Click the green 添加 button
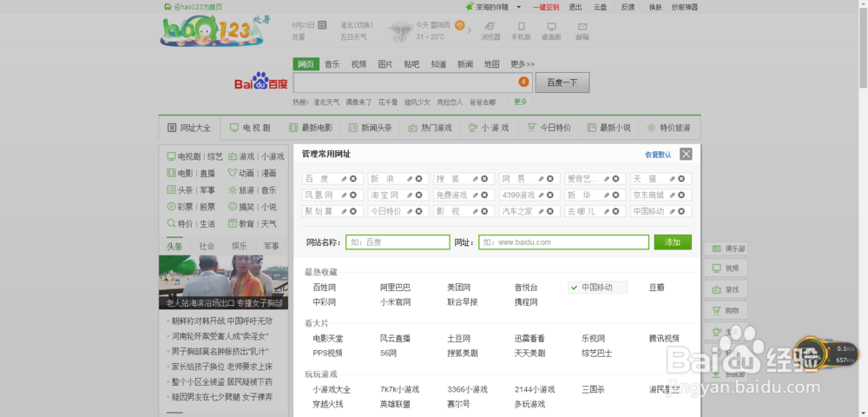 coord(673,242)
